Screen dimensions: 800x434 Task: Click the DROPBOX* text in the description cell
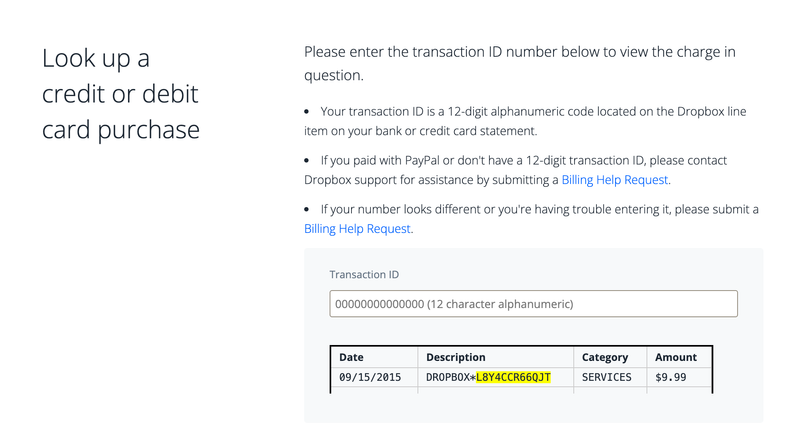(450, 378)
